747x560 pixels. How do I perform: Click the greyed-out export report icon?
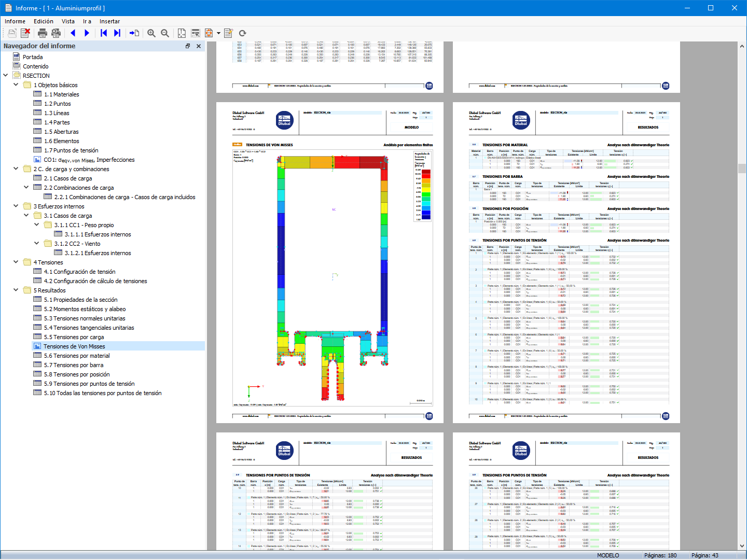point(12,33)
